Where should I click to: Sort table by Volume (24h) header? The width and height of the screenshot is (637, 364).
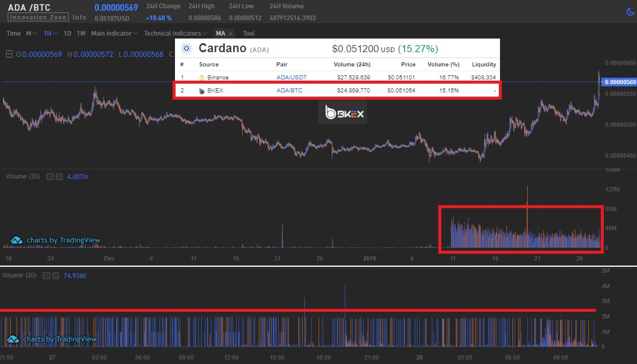pos(352,64)
